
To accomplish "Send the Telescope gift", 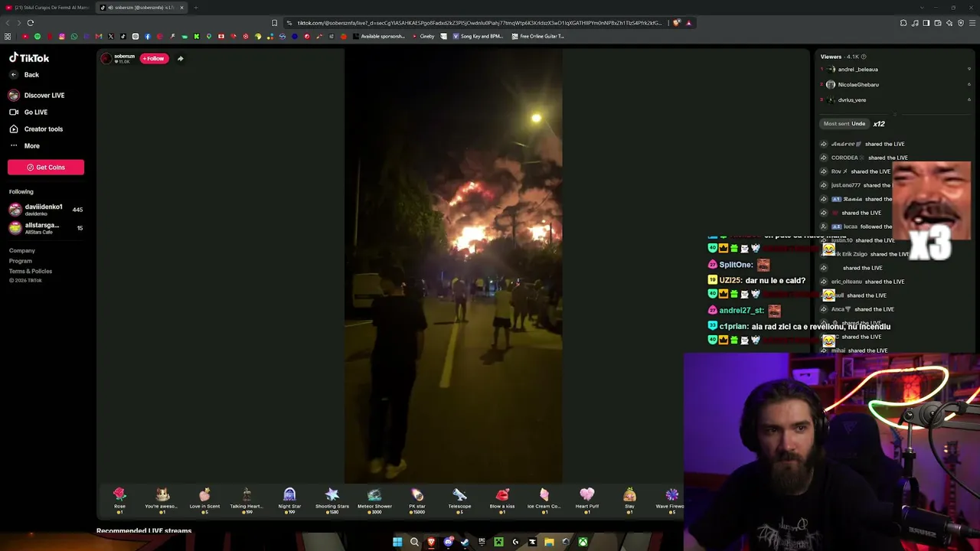I will 459,500.
